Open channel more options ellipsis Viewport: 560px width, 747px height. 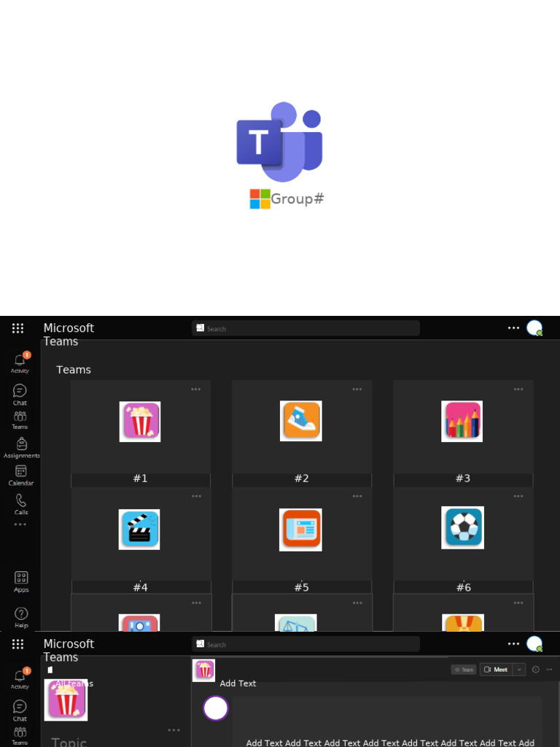pos(549,670)
